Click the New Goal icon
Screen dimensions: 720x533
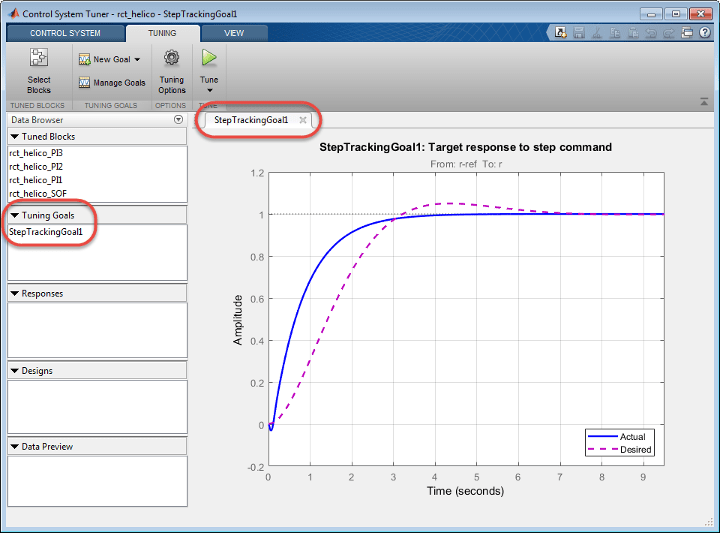click(x=84, y=60)
